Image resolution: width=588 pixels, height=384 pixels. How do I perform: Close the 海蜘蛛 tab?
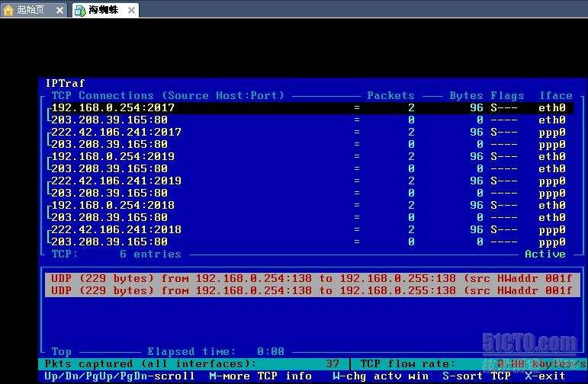(131, 11)
